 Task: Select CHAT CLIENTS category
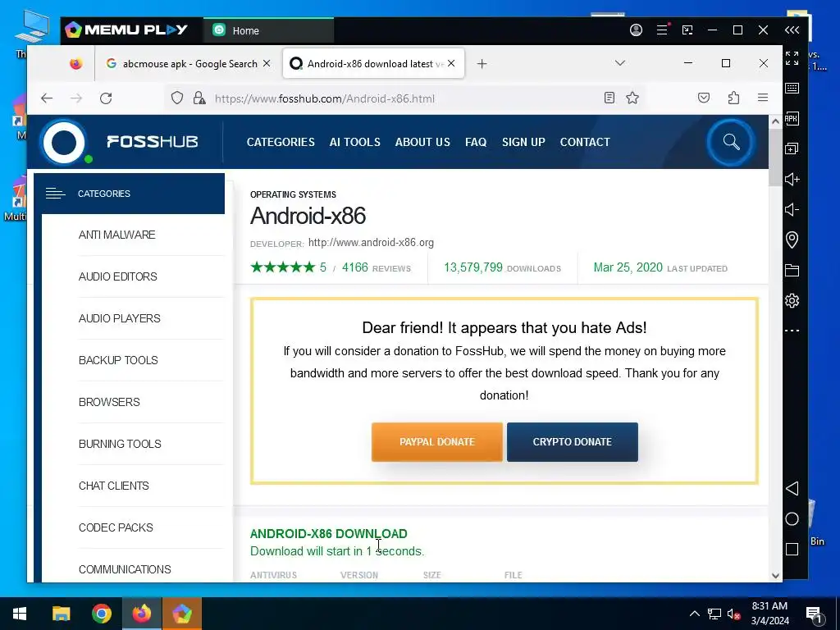113,486
